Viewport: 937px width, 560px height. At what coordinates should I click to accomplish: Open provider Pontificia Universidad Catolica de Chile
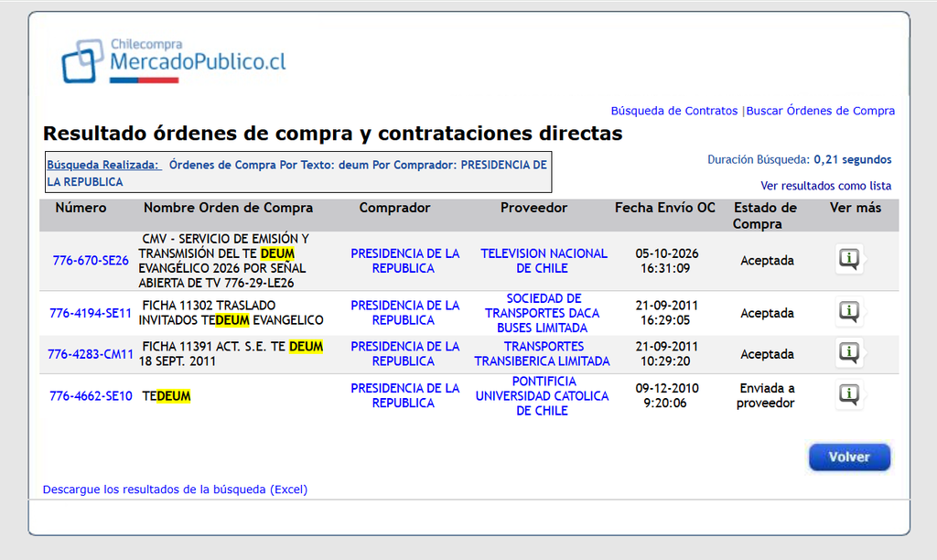[542, 395]
